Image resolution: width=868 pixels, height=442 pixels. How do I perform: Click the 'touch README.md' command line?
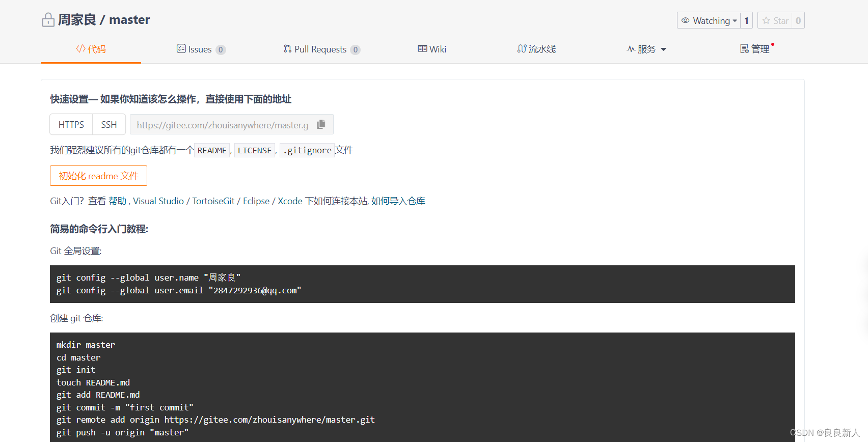pos(93,382)
